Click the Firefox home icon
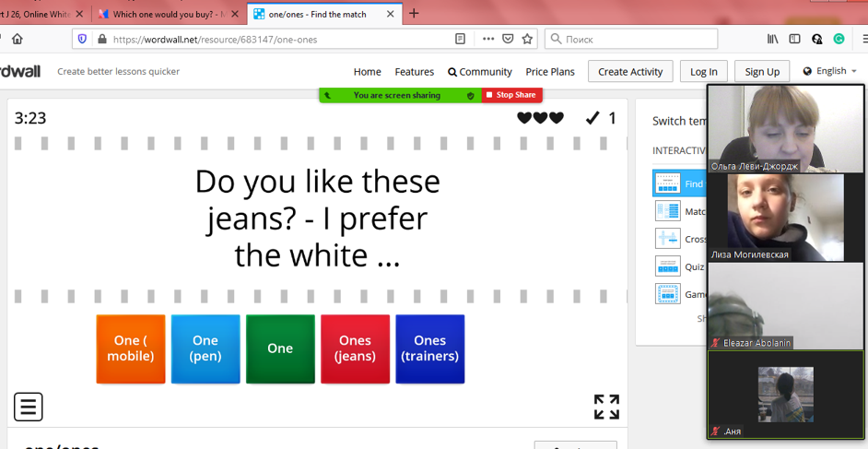868x449 pixels. pyautogui.click(x=18, y=39)
